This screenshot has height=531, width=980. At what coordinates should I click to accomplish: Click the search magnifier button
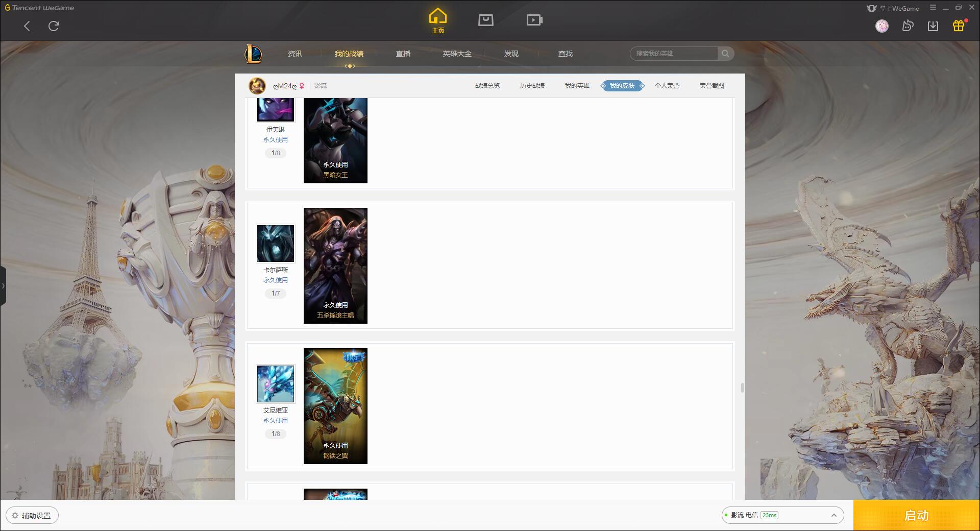[x=725, y=54]
